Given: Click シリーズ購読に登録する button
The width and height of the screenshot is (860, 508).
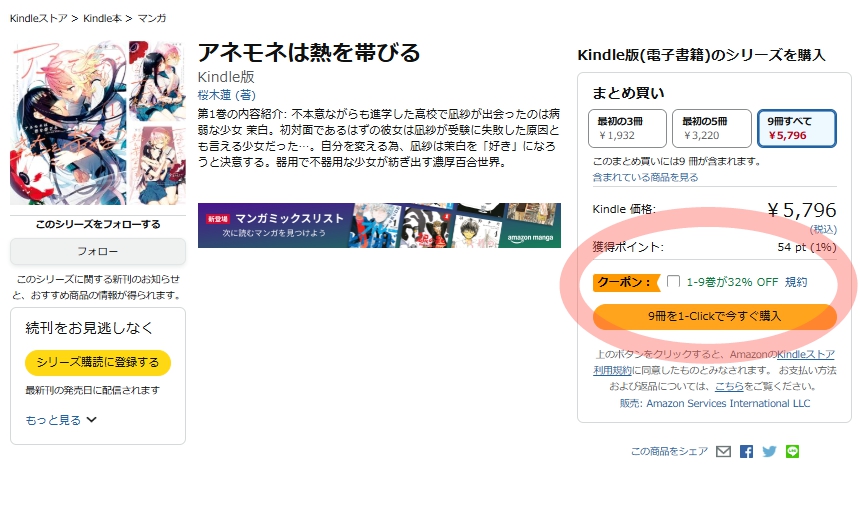Looking at the screenshot, I should click(x=98, y=362).
